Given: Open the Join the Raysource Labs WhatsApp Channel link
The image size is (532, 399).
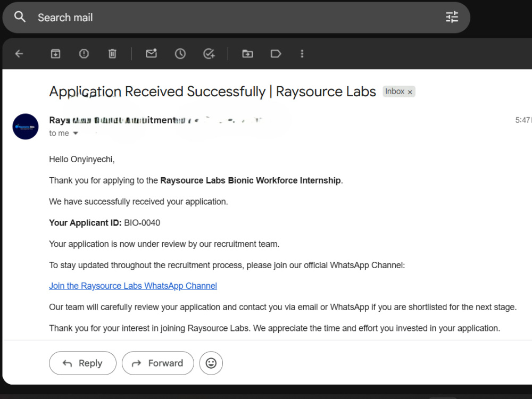Looking at the screenshot, I should [133, 286].
